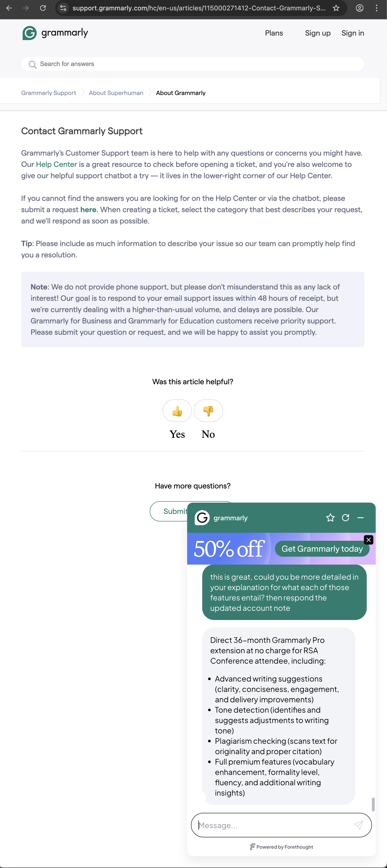
Task: Restart the chatbot conversation via refresh icon
Action: pos(346,517)
